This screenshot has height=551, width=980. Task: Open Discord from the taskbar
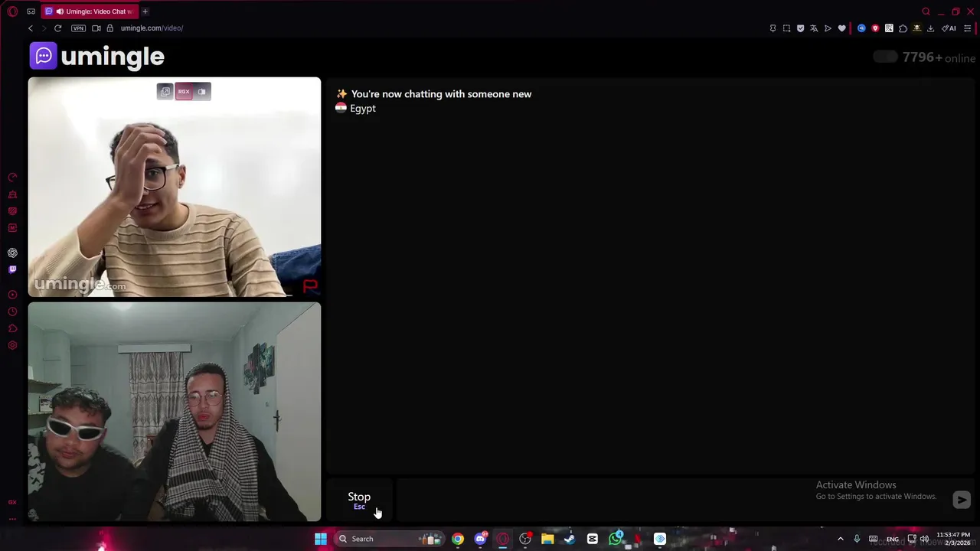tap(480, 539)
